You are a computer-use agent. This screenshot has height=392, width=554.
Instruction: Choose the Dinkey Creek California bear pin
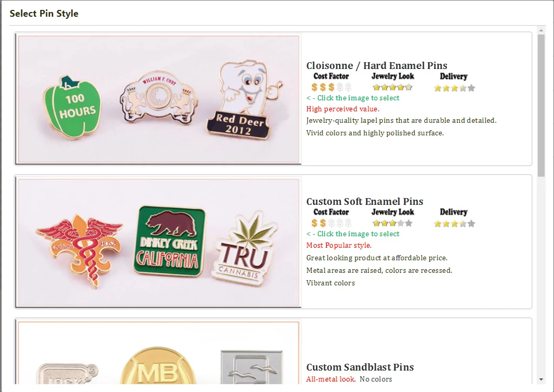[169, 241]
